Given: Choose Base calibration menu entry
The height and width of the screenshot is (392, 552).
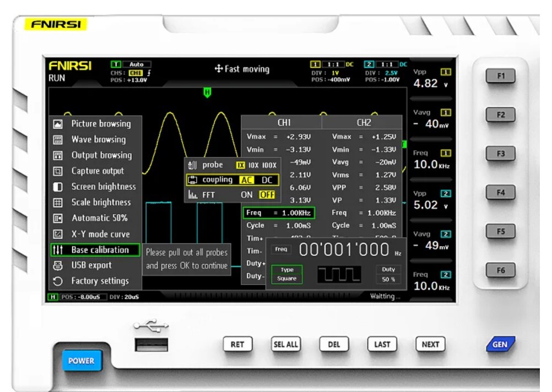Looking at the screenshot, I should tap(96, 250).
